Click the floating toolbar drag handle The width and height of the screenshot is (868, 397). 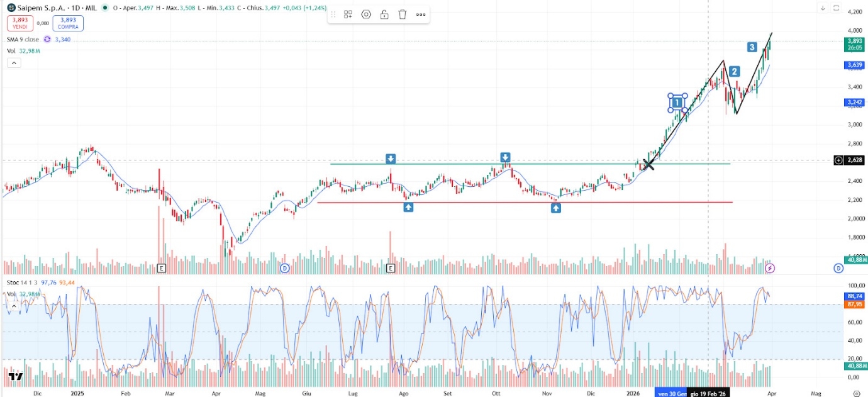333,14
